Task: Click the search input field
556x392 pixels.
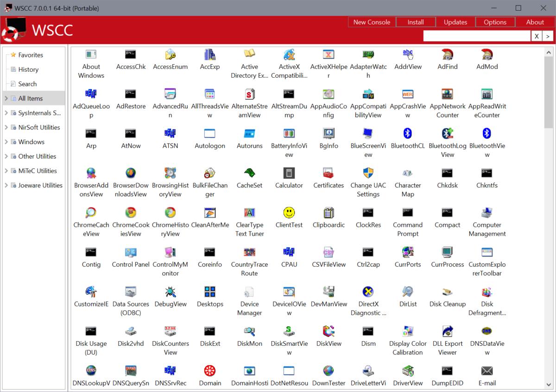Action: (476, 36)
